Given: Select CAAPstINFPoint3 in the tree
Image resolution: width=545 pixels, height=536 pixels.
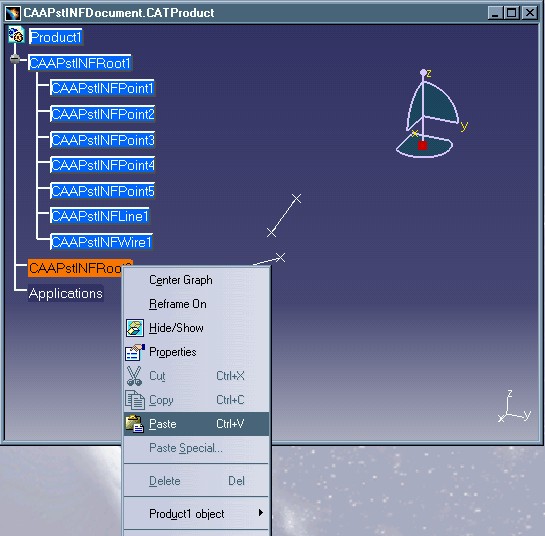Looking at the screenshot, I should tap(103, 140).
